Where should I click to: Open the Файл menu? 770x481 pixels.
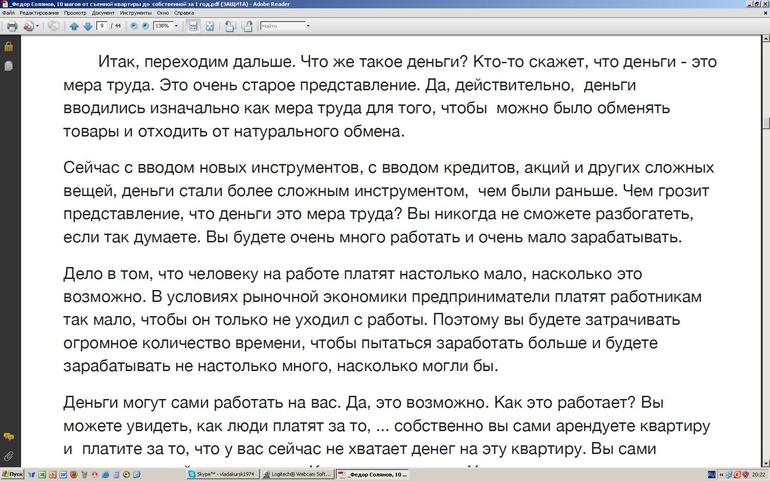8,14
